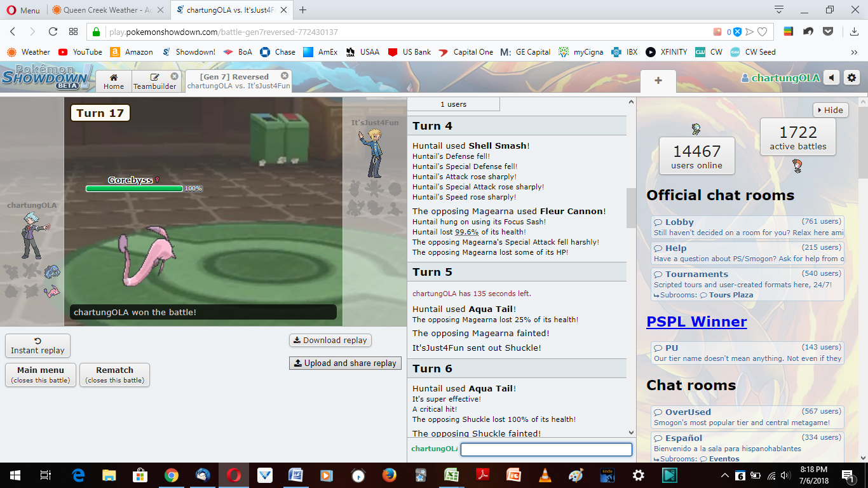Viewport: 868px width, 488px height.
Task: Upload and share the replay
Action: click(x=345, y=363)
